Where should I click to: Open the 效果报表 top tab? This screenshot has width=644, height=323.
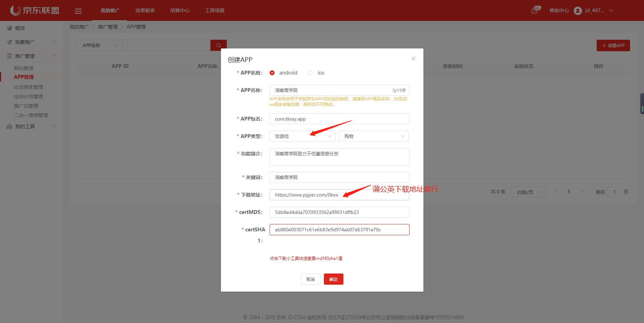tap(145, 10)
